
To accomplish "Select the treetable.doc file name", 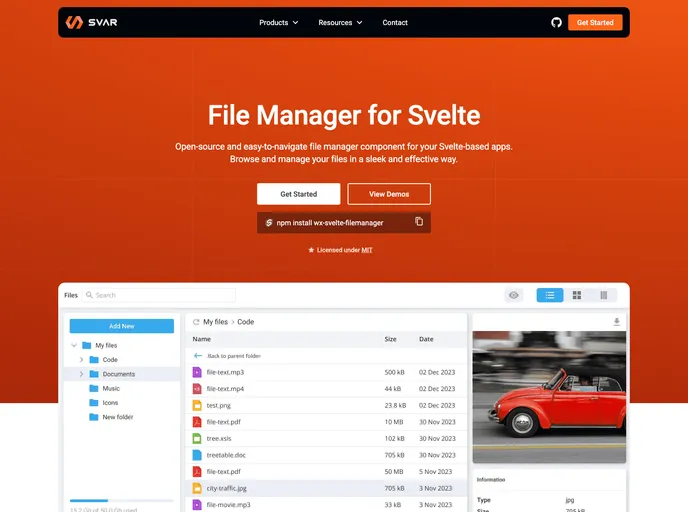I will (x=226, y=455).
